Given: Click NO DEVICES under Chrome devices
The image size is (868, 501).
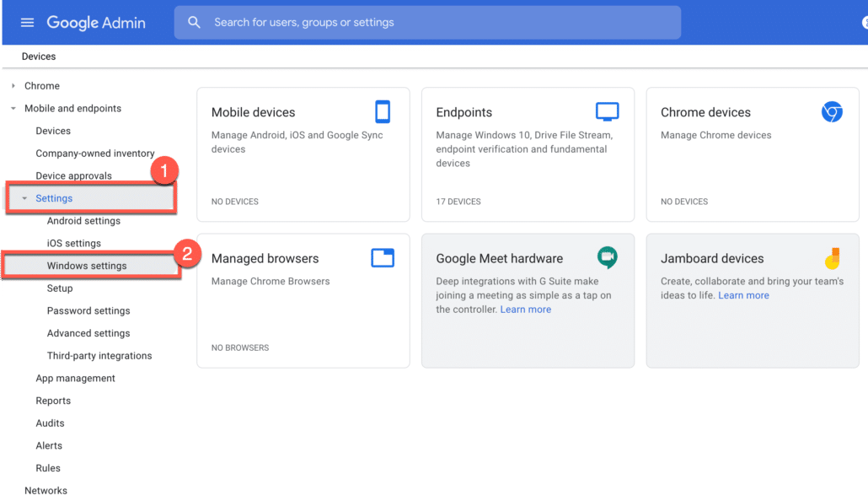Looking at the screenshot, I should 684,202.
